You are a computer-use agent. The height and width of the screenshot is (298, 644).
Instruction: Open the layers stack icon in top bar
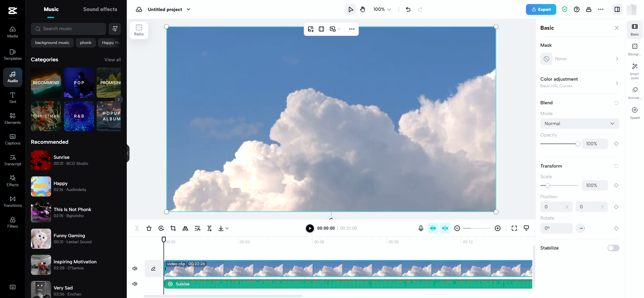[589, 10]
